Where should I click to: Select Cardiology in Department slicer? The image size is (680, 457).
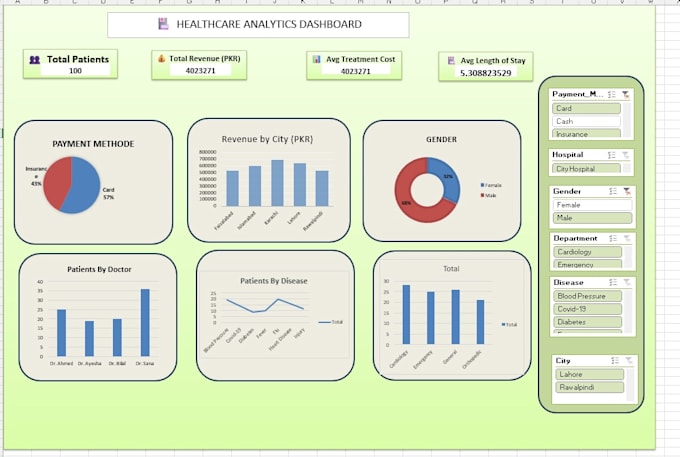point(588,252)
